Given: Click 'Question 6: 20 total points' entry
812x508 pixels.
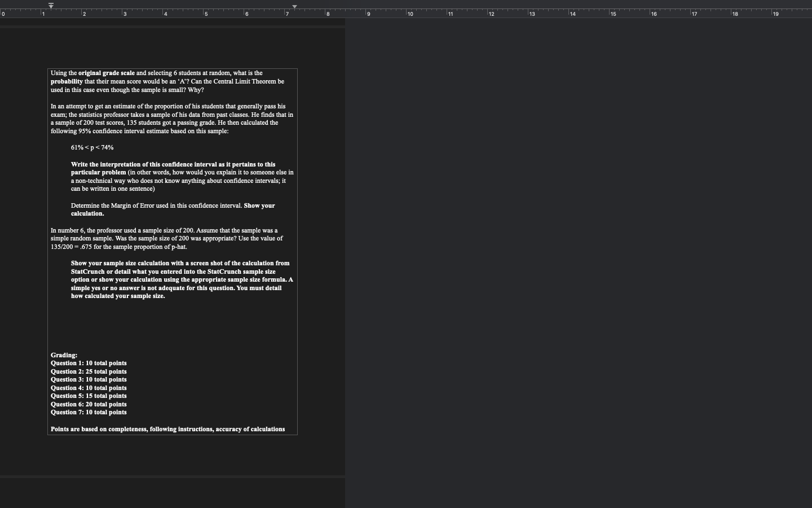Looking at the screenshot, I should (x=89, y=404).
